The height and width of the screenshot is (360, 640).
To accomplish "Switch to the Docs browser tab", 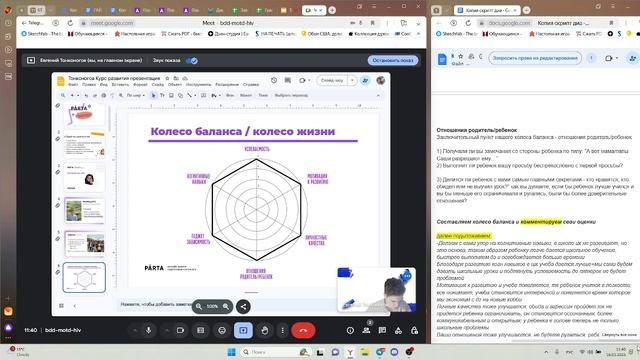I will click(487, 10).
